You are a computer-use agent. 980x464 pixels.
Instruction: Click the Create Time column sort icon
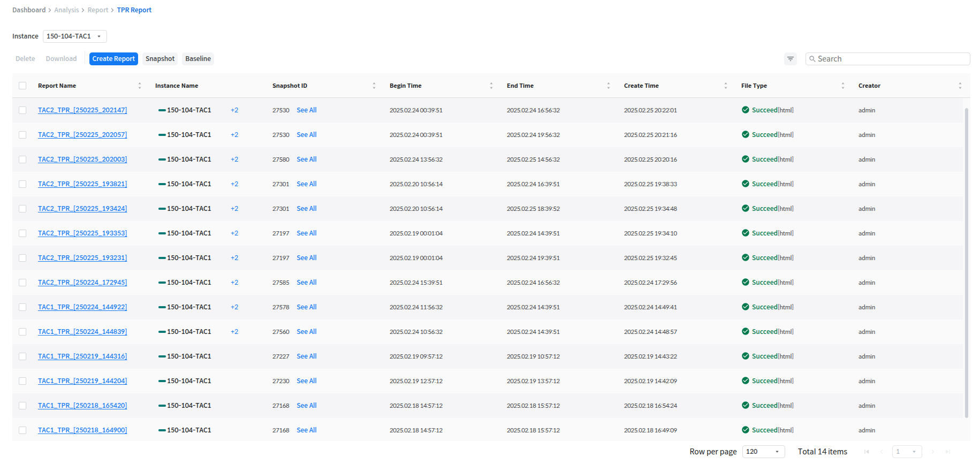(x=726, y=86)
